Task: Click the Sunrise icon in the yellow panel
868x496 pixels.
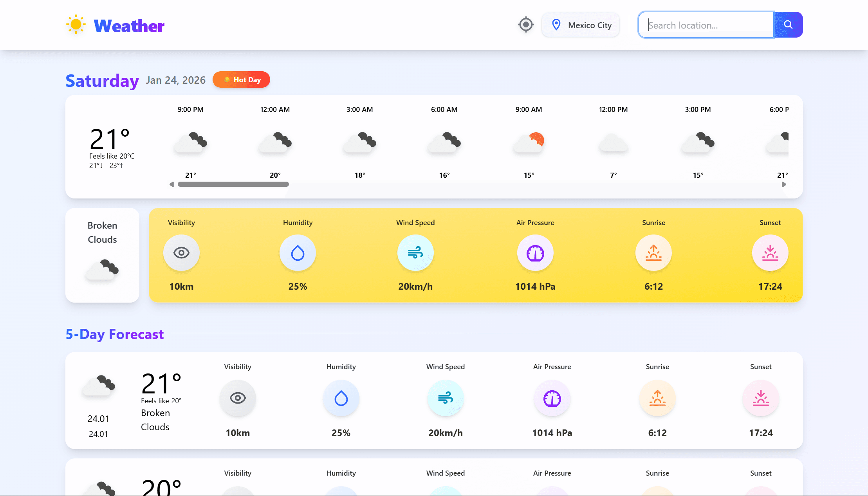Action: tap(653, 253)
